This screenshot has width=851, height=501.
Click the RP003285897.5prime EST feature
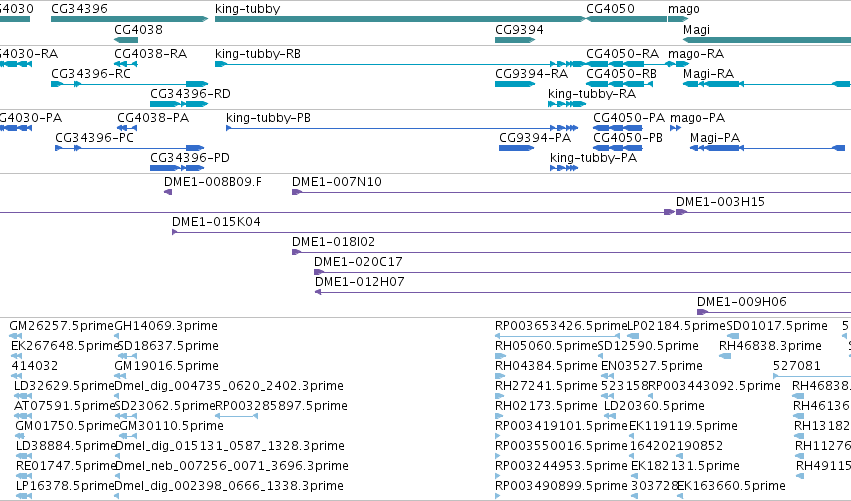[x=236, y=416]
